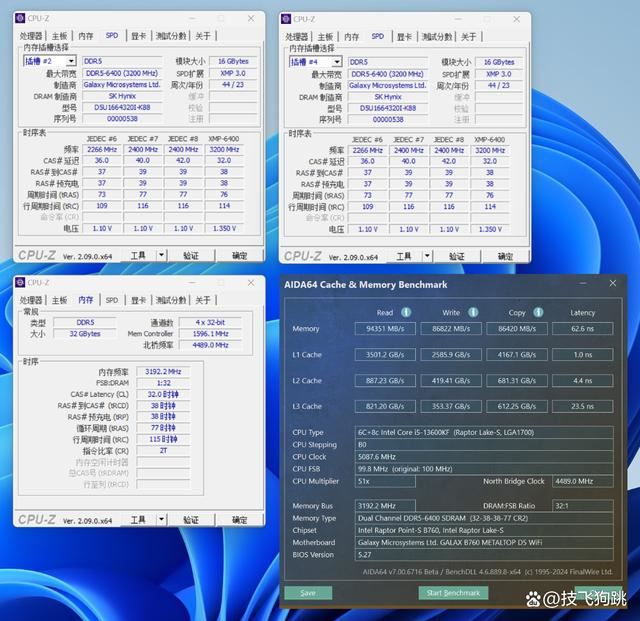Click 确定 button in the 32 GBytes memory window
The height and width of the screenshot is (621, 640).
239,520
